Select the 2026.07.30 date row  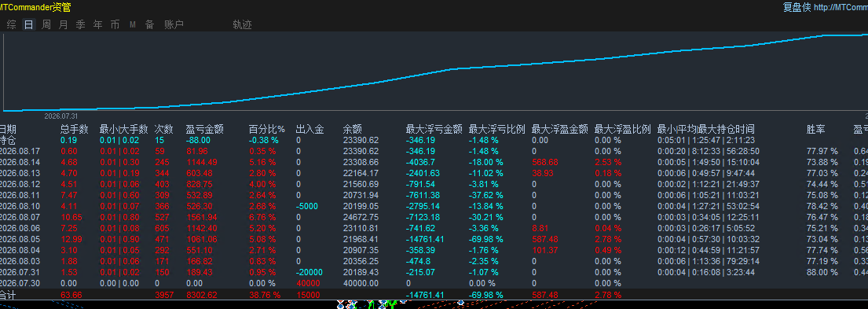(x=20, y=283)
